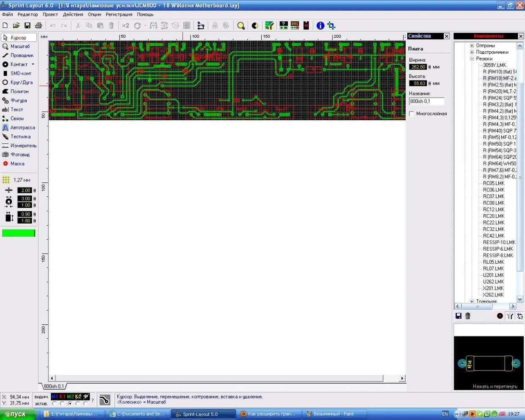Select 3059Y.LMK in component tree

point(495,65)
